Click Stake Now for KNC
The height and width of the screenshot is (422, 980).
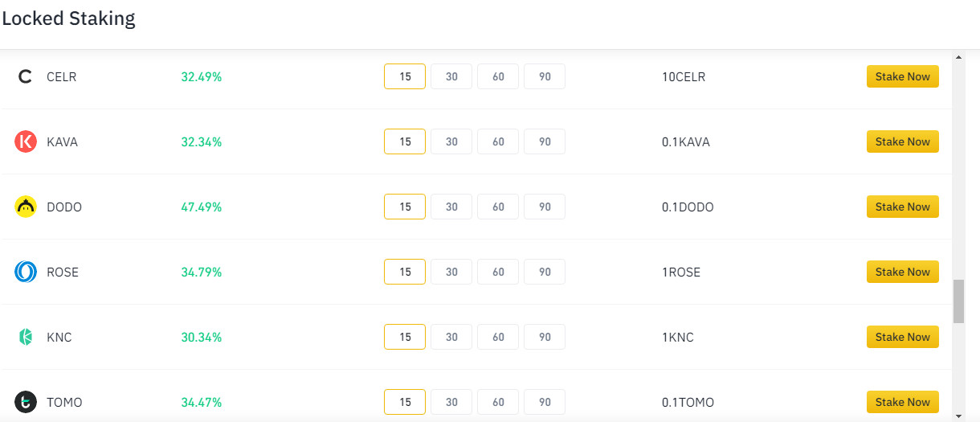[903, 337]
